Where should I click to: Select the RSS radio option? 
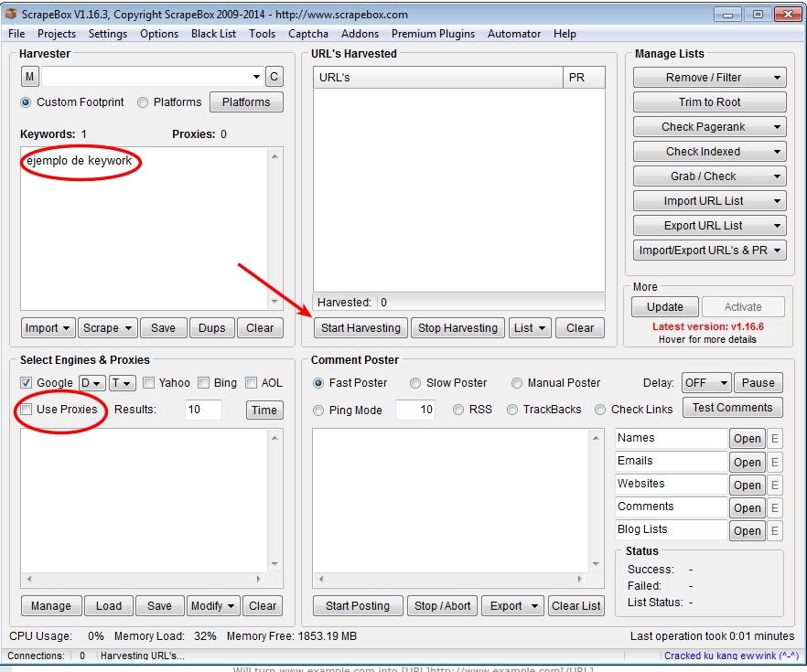click(458, 410)
